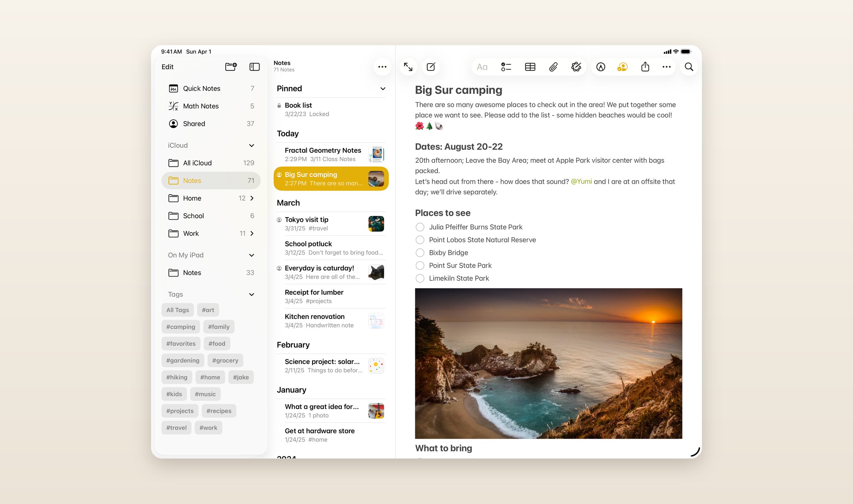
Task: Expand the Home folder chevron
Action: [x=252, y=198]
